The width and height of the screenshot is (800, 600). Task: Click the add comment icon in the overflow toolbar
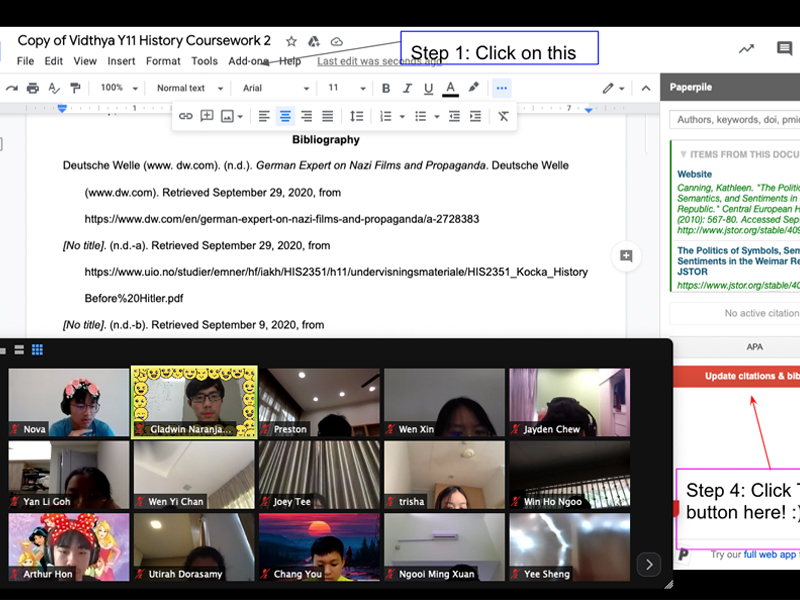point(207,116)
